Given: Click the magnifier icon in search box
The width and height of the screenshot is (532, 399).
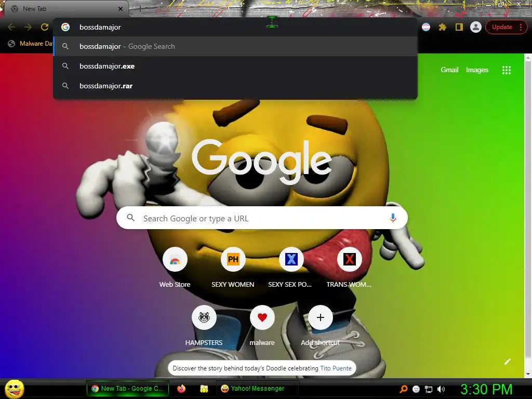Looking at the screenshot, I should [x=130, y=218].
